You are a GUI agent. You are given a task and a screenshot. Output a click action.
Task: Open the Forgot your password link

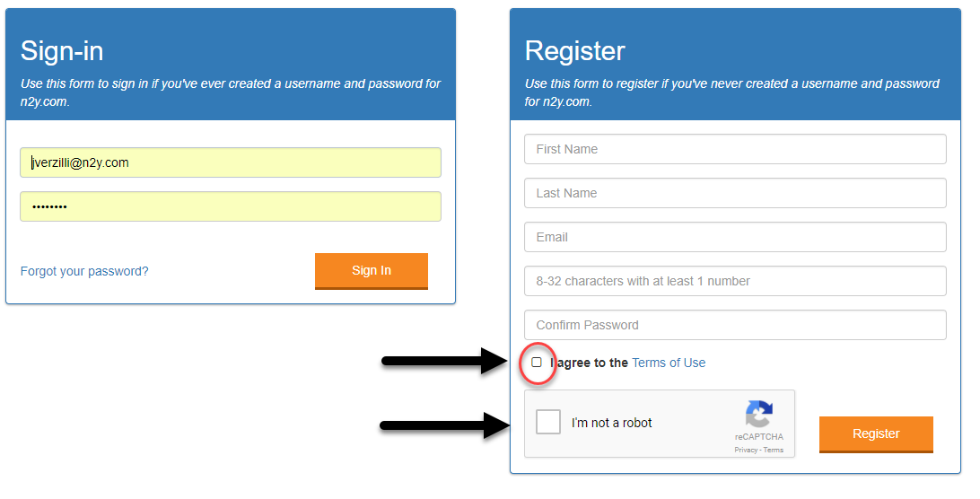[x=84, y=271]
